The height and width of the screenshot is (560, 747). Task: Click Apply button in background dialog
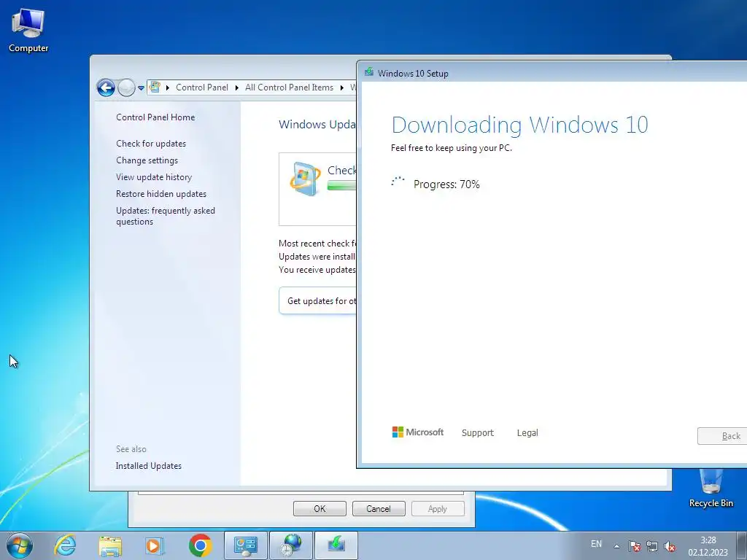point(438,508)
